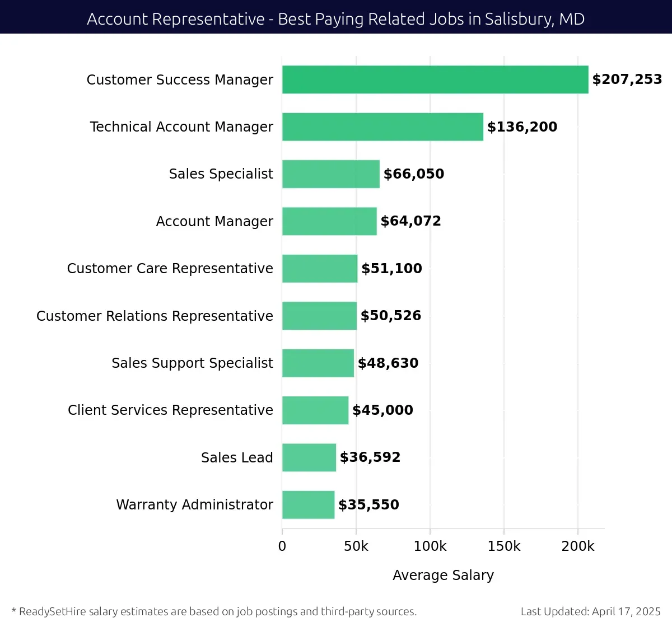The width and height of the screenshot is (672, 627).
Task: Click the Warranty Administrator bar
Action: point(309,504)
